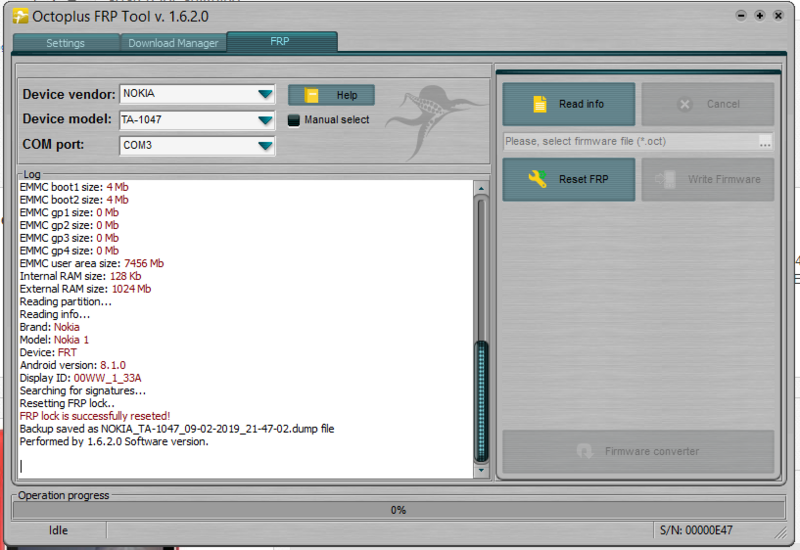Screen dimensions: 800x550
Task: Click the Reset FRP button
Action: [x=568, y=179]
